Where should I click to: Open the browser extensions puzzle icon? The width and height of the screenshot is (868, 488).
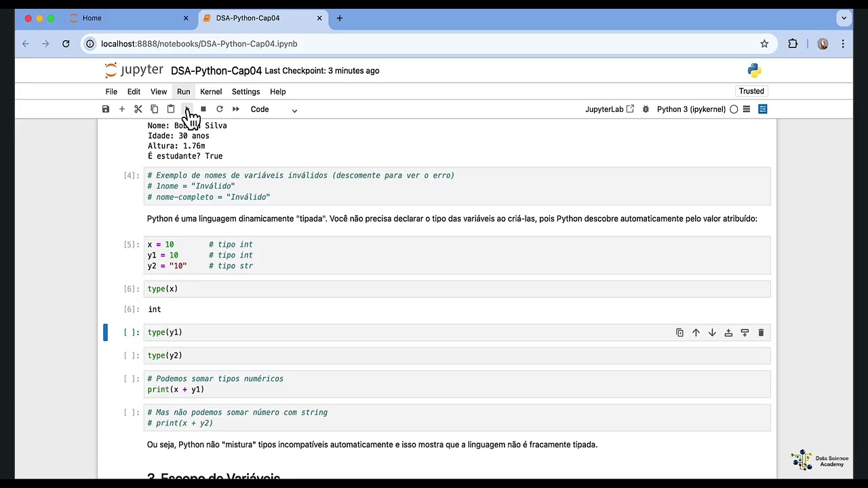click(793, 43)
